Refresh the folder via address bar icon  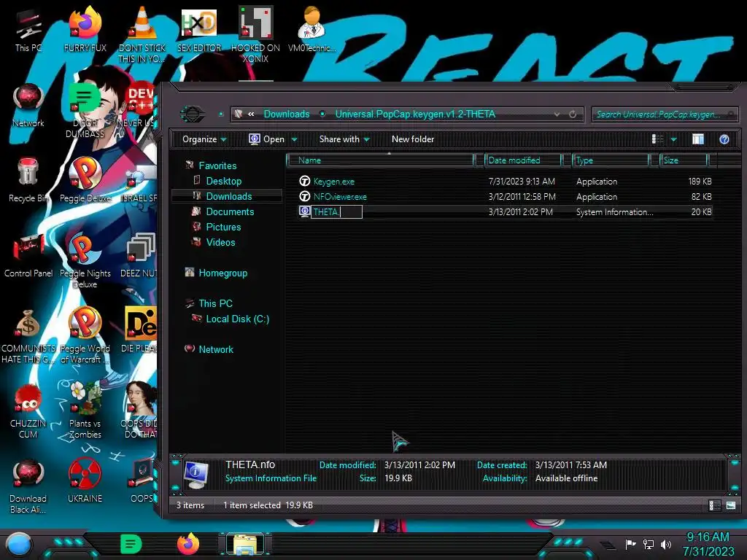(573, 114)
